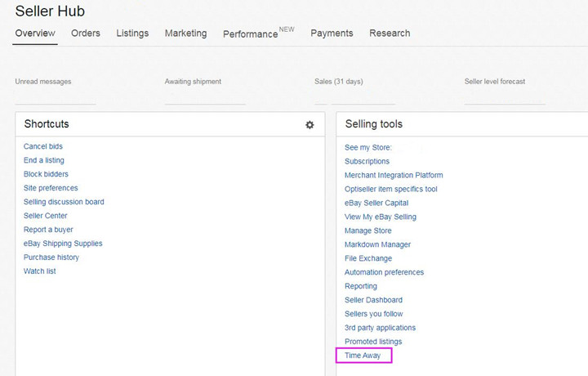This screenshot has height=376, width=588.
Task: Click the Selling tools panel heading
Action: coord(374,124)
